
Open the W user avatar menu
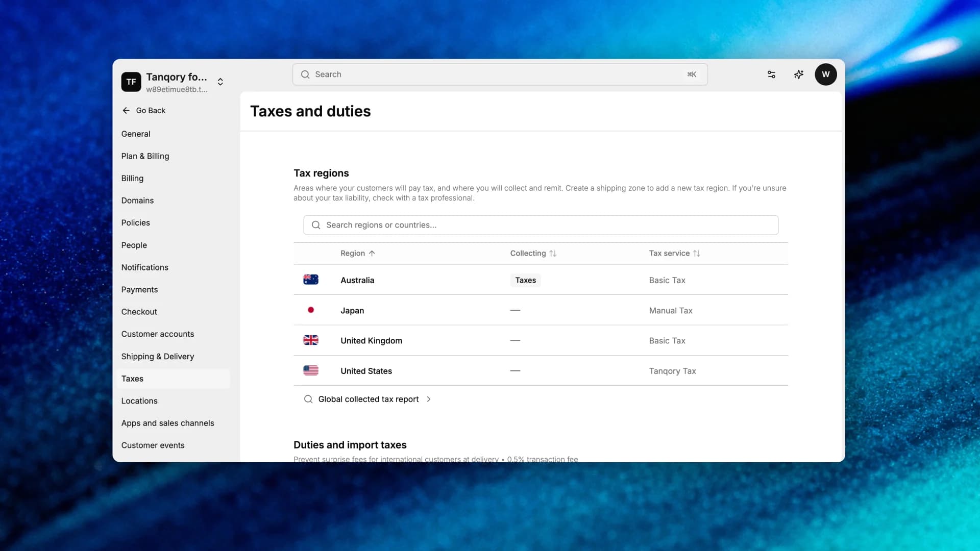click(825, 74)
